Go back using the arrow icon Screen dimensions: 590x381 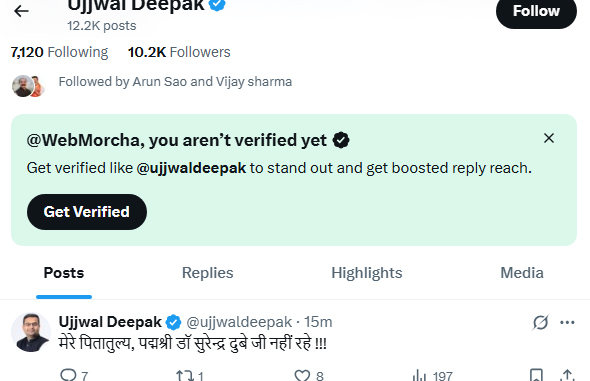21,11
